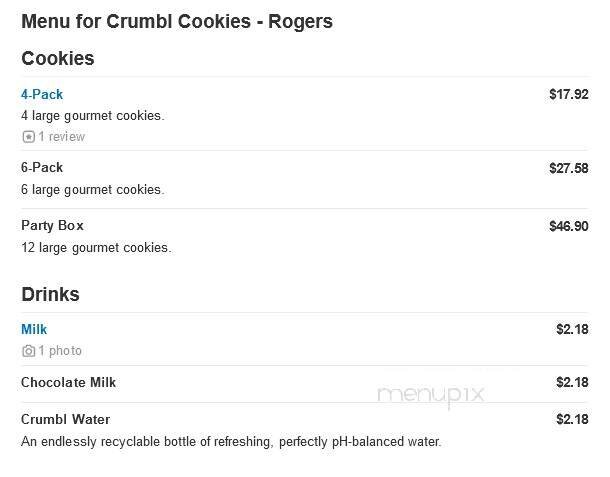Click the Crumbl Water $2.18 price
The height and width of the screenshot is (477, 610).
(572, 420)
